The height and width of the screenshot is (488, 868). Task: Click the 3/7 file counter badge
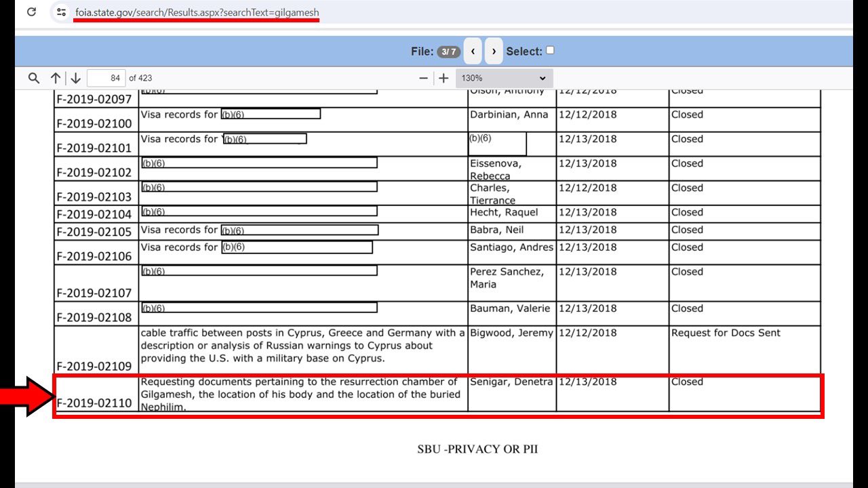tap(449, 52)
